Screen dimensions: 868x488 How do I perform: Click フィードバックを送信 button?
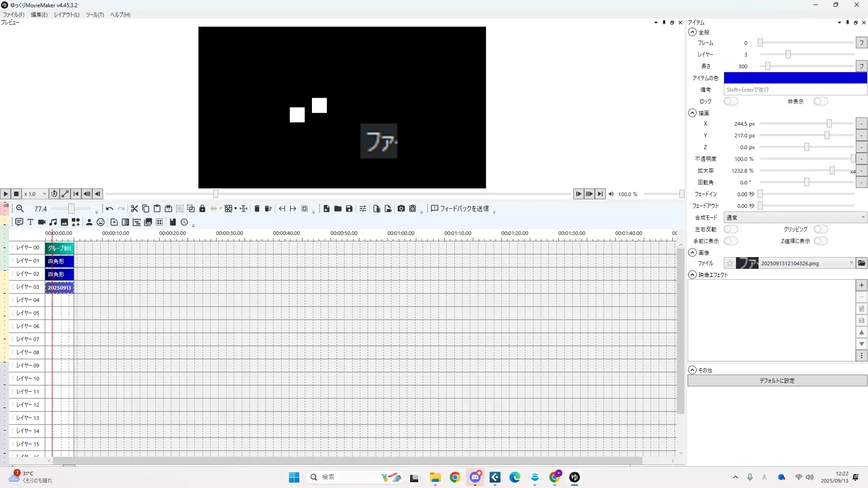[x=460, y=209]
